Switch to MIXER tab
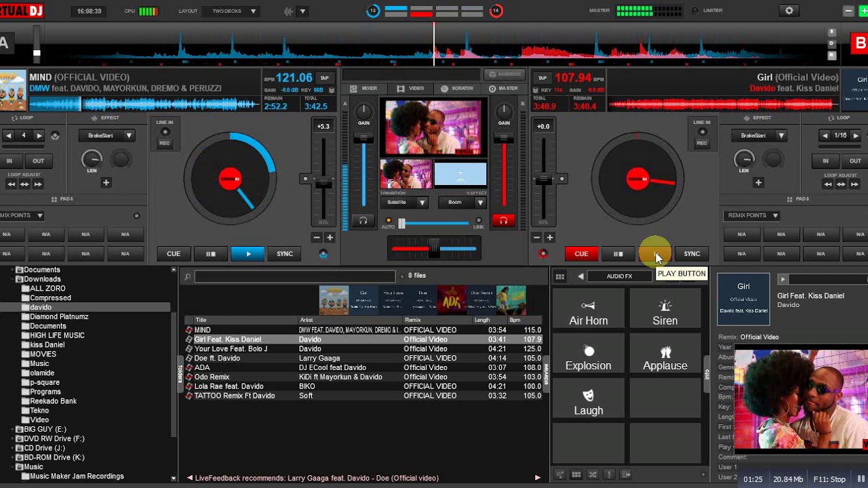Viewport: 868px width, 488px height. (364, 89)
